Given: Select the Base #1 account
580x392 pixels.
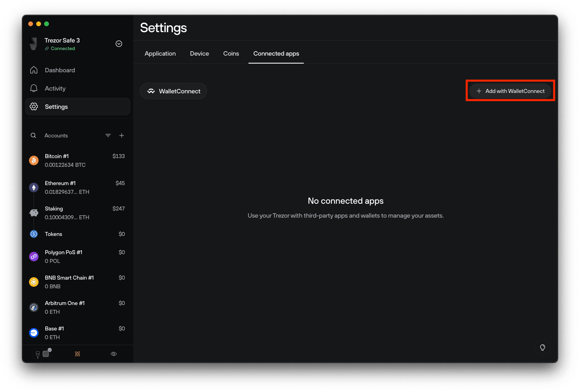Looking at the screenshot, I should [78, 333].
